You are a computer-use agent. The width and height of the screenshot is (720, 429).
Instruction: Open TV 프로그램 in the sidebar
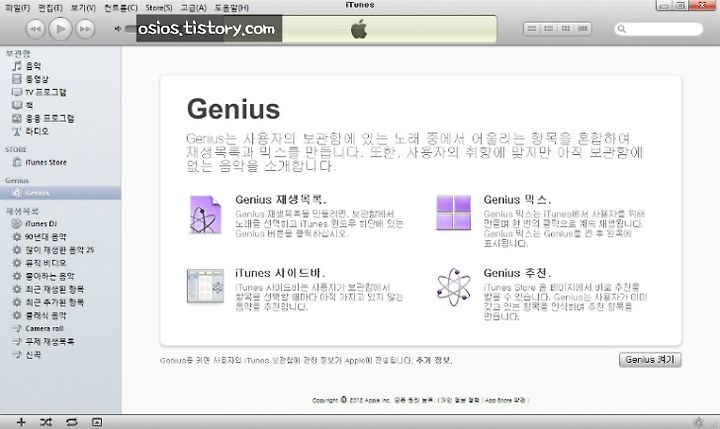61,92
